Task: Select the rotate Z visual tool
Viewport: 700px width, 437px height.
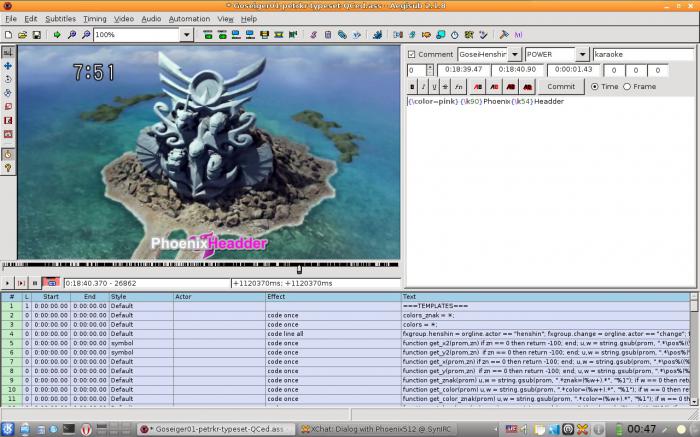Action: pos(8,79)
